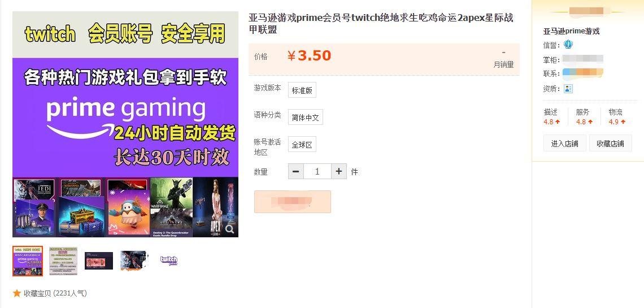The image size is (644, 308).
Task: Open the 亚马逊prime游戏 shop name link
Action: [x=571, y=31]
